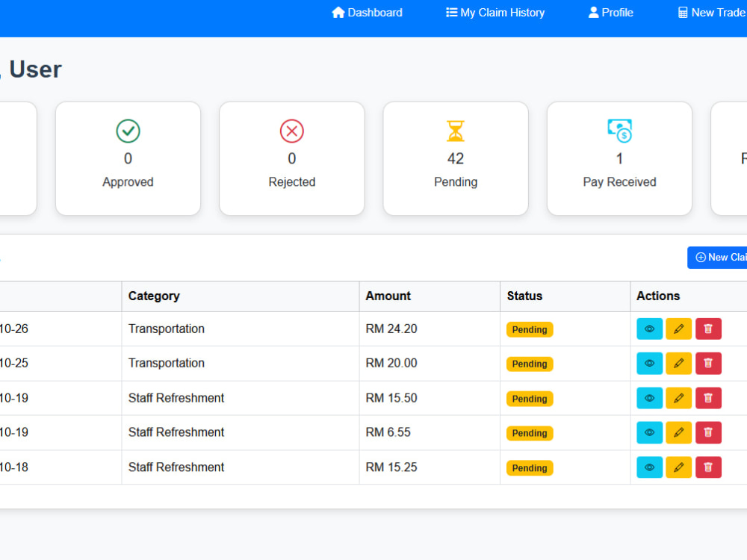Edit the RM 20.00 Transportation claim

pos(678,364)
